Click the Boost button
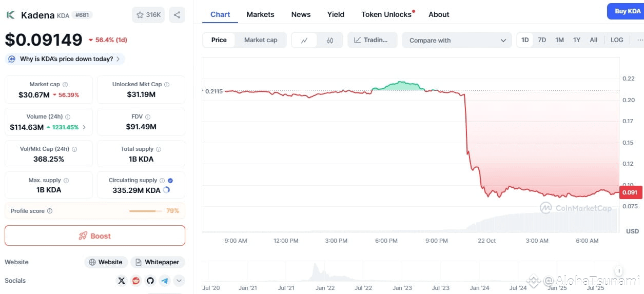Image resolution: width=644 pixels, height=294 pixels. click(95, 236)
